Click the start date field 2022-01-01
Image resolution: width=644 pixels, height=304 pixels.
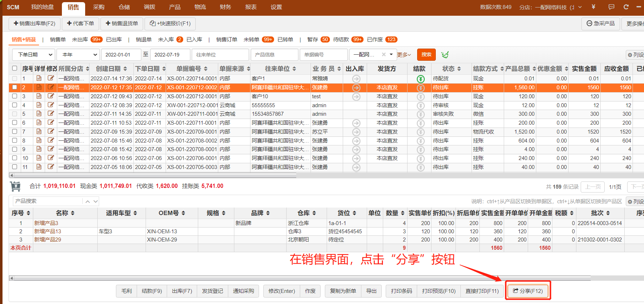pos(121,55)
